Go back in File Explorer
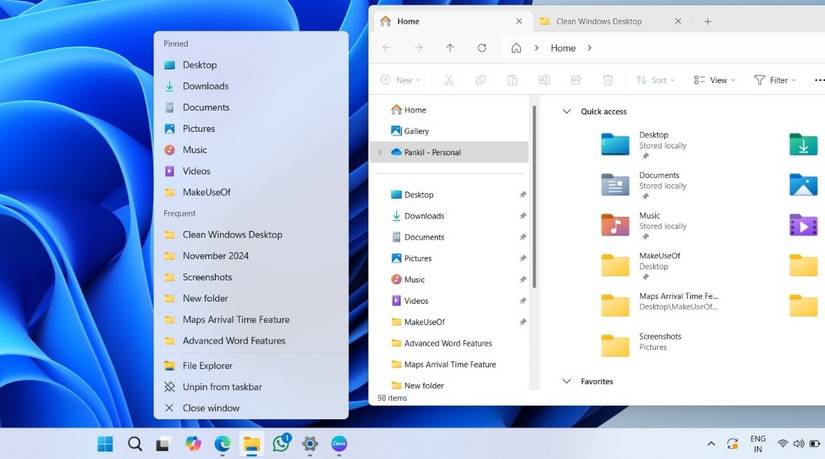Image resolution: width=825 pixels, height=459 pixels. coord(387,48)
